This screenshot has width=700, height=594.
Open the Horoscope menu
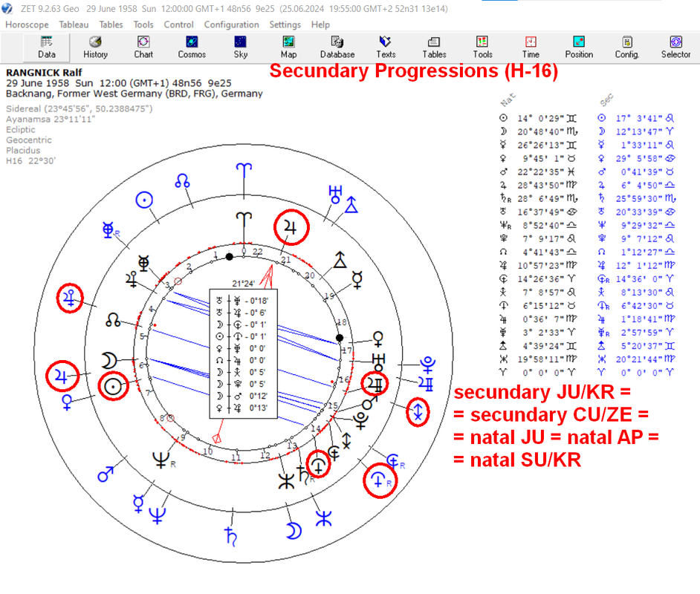click(27, 25)
